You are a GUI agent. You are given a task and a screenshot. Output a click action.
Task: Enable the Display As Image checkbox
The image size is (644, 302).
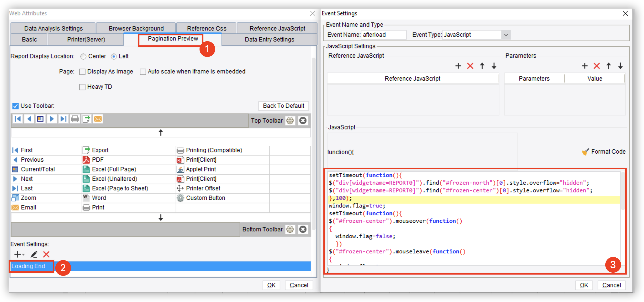point(82,72)
